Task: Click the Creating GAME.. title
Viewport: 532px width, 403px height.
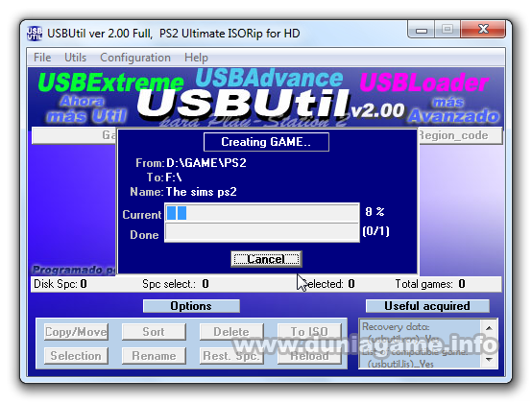Action: pyautogui.click(x=266, y=142)
